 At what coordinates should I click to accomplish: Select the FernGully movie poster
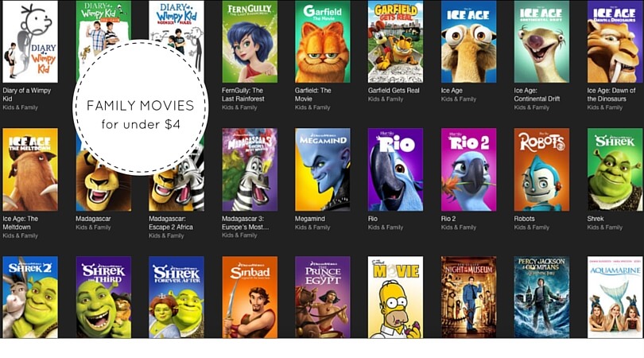tap(250, 41)
